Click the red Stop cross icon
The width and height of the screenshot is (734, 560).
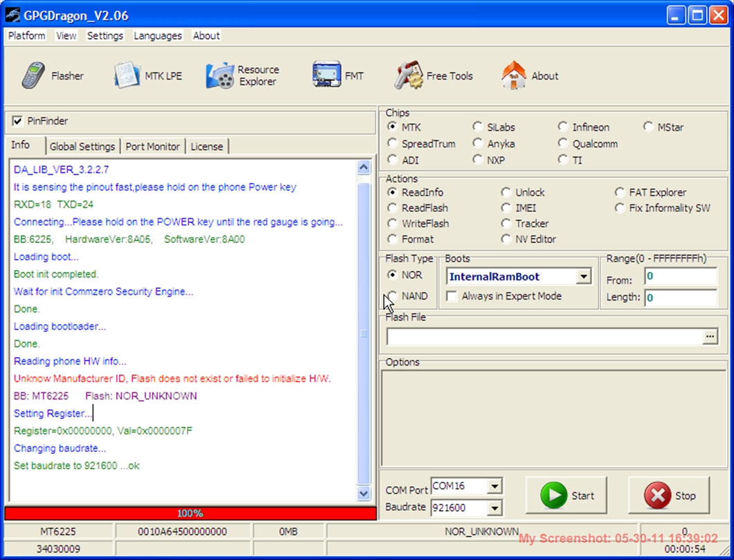[x=657, y=495]
